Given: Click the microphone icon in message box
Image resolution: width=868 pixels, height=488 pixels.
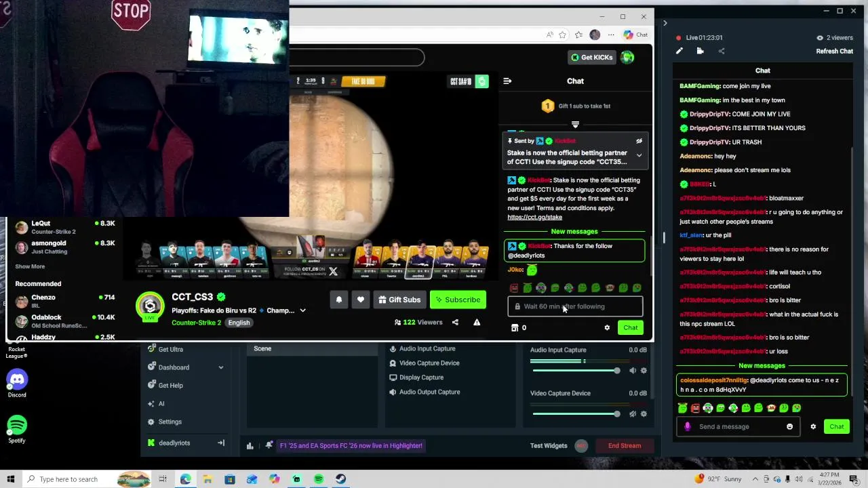Looking at the screenshot, I should click(688, 427).
